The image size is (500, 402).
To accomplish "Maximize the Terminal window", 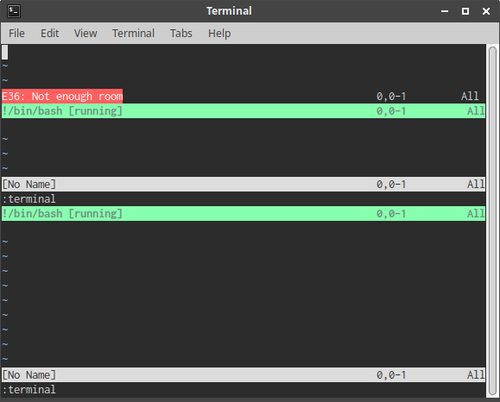I will [465, 11].
